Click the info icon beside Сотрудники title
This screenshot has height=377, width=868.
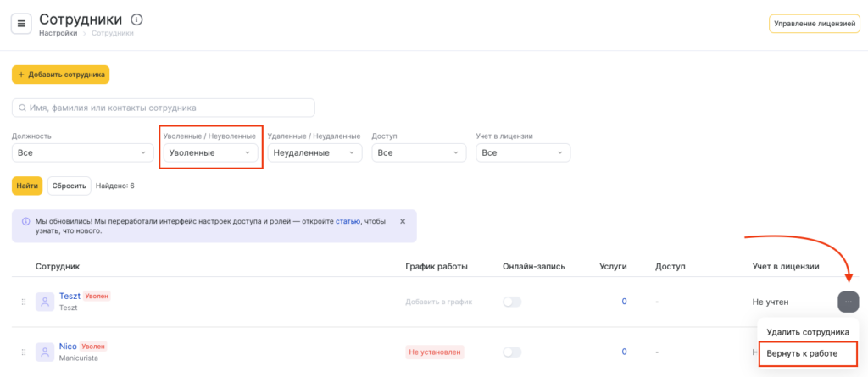pyautogui.click(x=137, y=19)
